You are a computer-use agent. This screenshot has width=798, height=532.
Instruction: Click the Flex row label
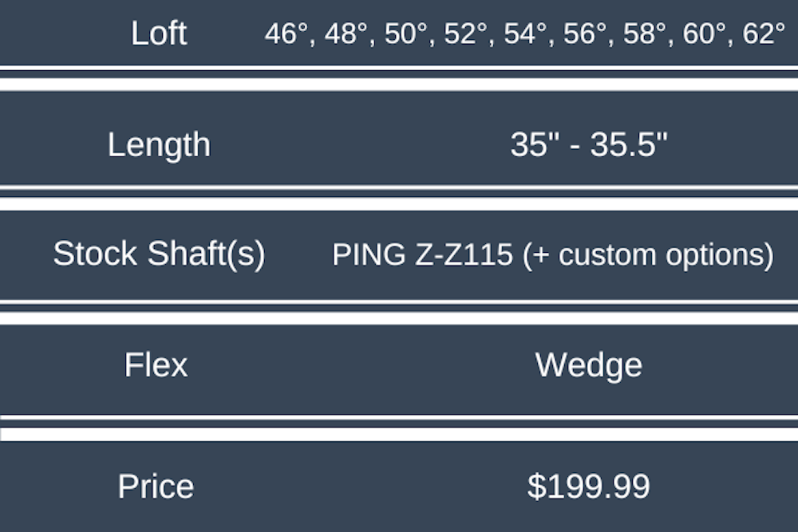click(x=156, y=365)
